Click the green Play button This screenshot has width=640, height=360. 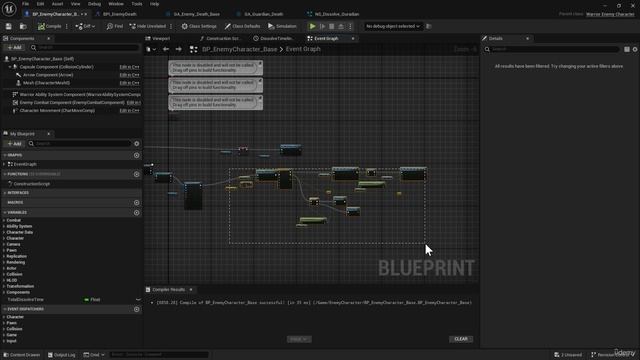[x=312, y=26]
